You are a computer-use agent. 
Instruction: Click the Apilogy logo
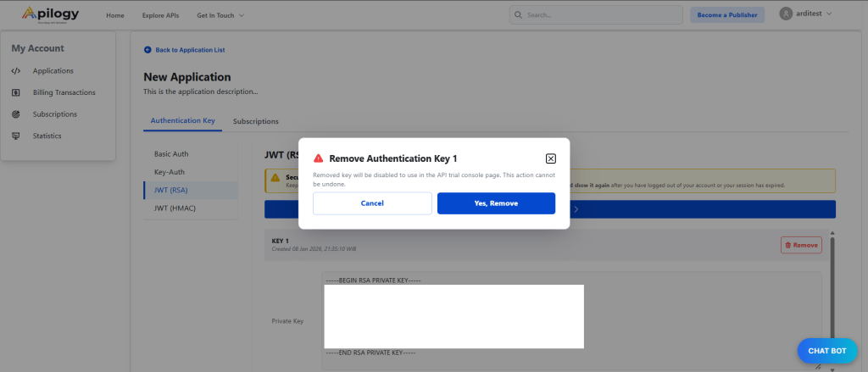click(x=49, y=15)
